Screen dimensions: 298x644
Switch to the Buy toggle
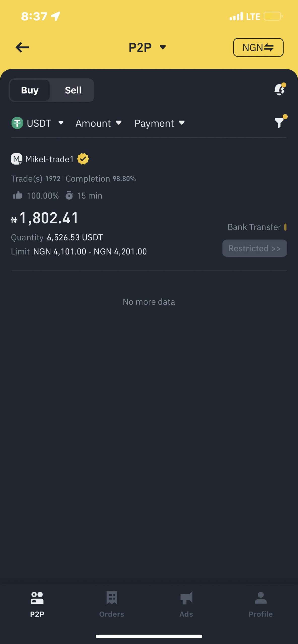30,90
